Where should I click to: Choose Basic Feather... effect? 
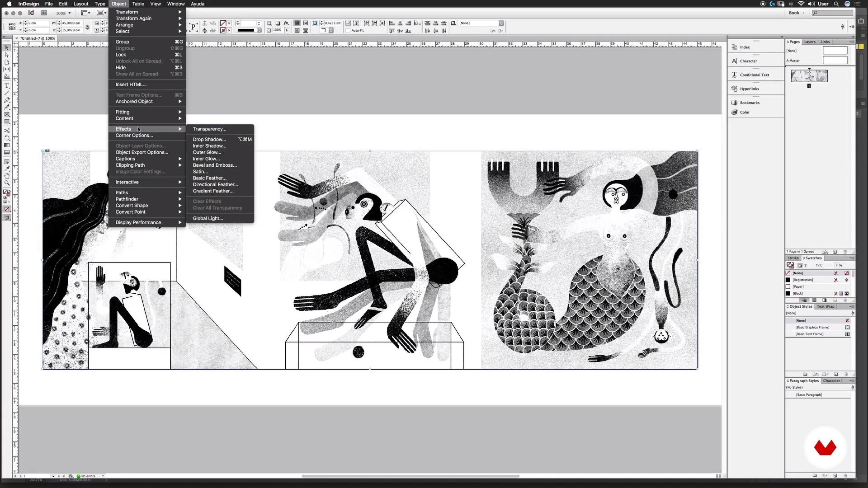coord(220,178)
